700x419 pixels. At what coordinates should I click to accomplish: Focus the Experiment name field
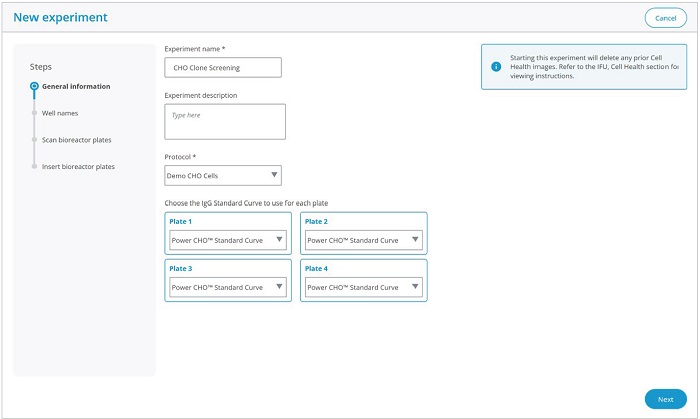[x=223, y=67]
